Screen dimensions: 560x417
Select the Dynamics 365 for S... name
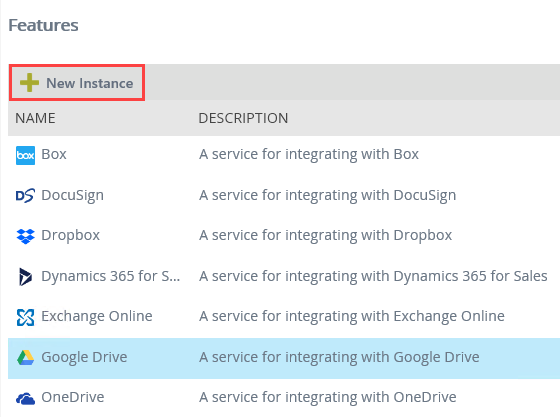coord(111,276)
